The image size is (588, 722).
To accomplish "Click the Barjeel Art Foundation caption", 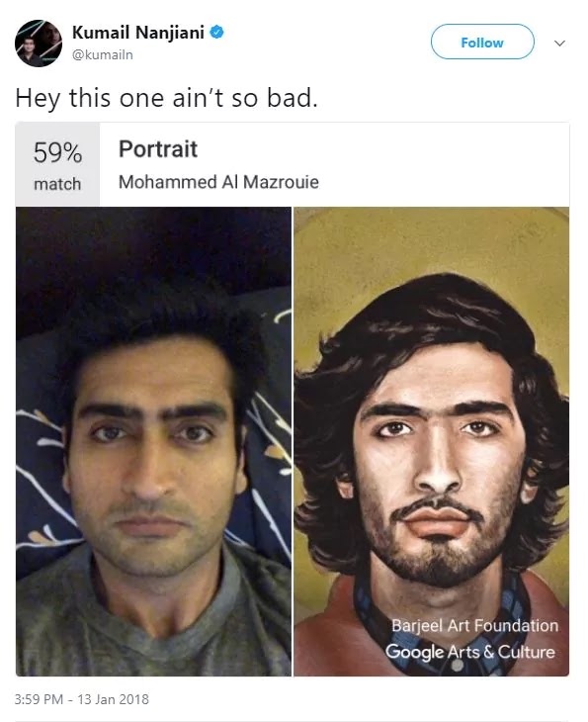I will pyautogui.click(x=474, y=625).
